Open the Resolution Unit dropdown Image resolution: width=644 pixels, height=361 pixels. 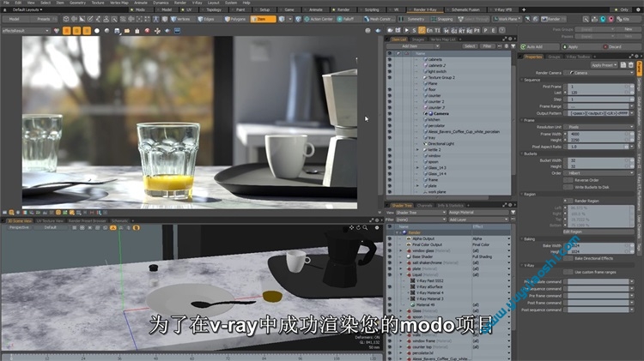click(x=598, y=127)
